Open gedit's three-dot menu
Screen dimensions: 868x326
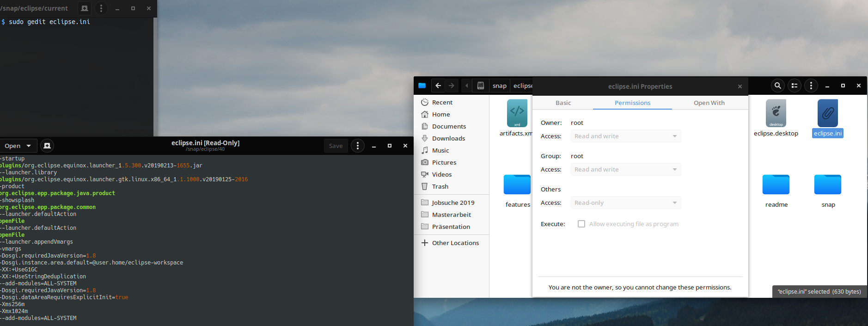tap(358, 146)
